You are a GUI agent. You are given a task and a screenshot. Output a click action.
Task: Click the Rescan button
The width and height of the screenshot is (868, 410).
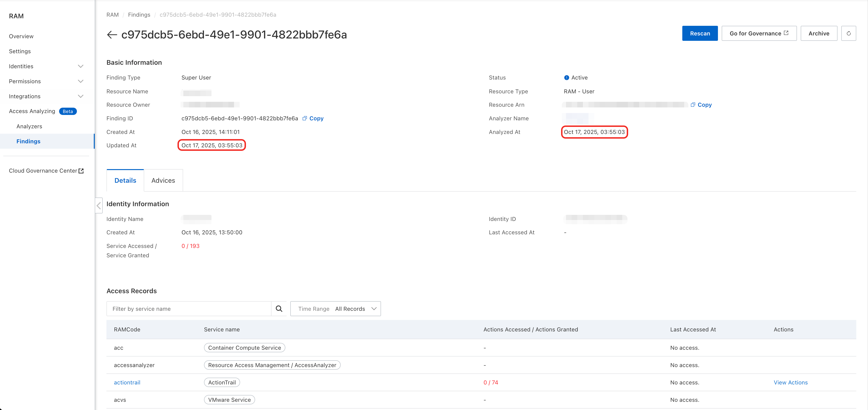tap(699, 33)
